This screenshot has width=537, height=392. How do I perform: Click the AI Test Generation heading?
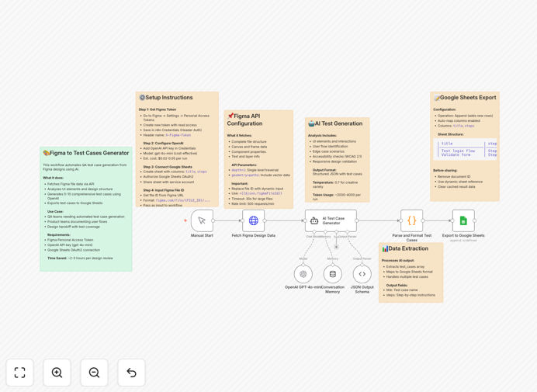click(x=338, y=123)
